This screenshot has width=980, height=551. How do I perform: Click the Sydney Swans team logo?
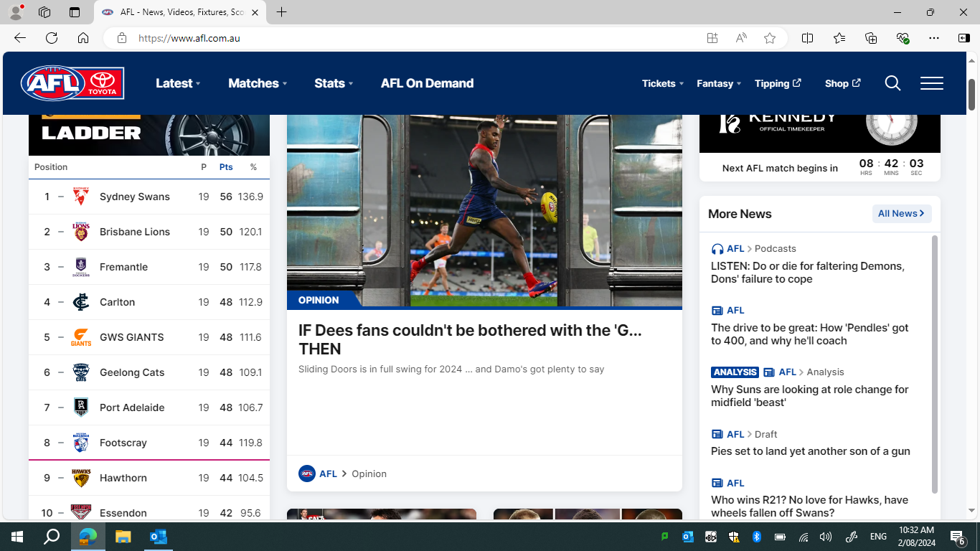(x=81, y=197)
